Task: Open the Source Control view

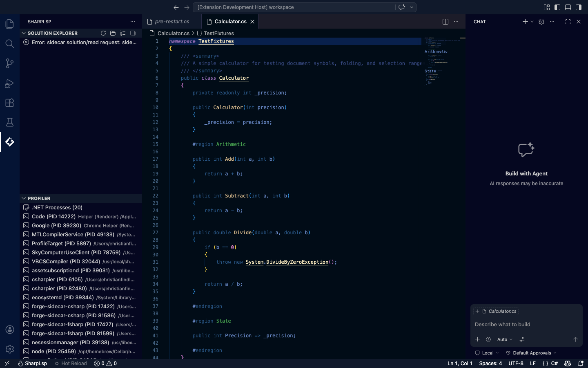Action: (10, 63)
